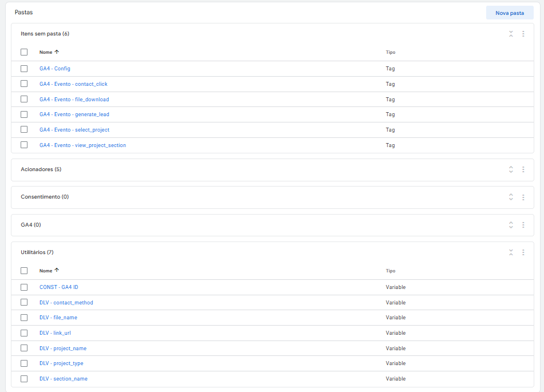
Task: Select the generate_lead tag checkbox
Action: (x=24, y=114)
